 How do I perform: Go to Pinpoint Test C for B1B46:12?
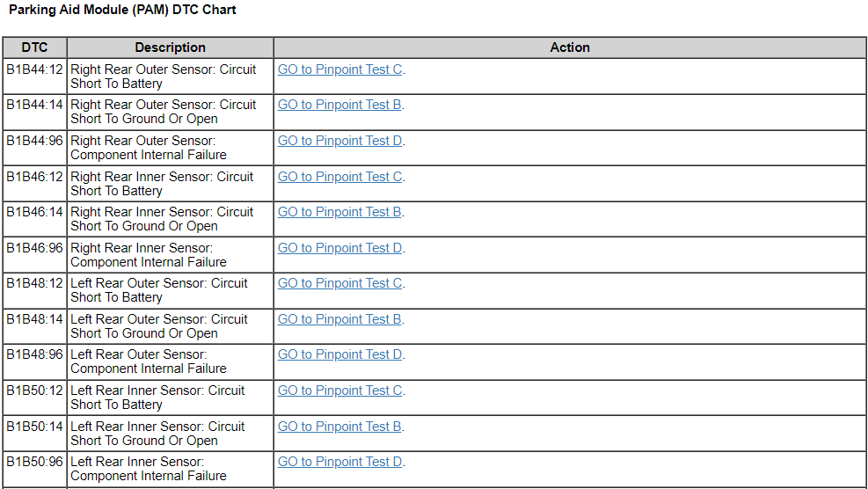(x=340, y=177)
